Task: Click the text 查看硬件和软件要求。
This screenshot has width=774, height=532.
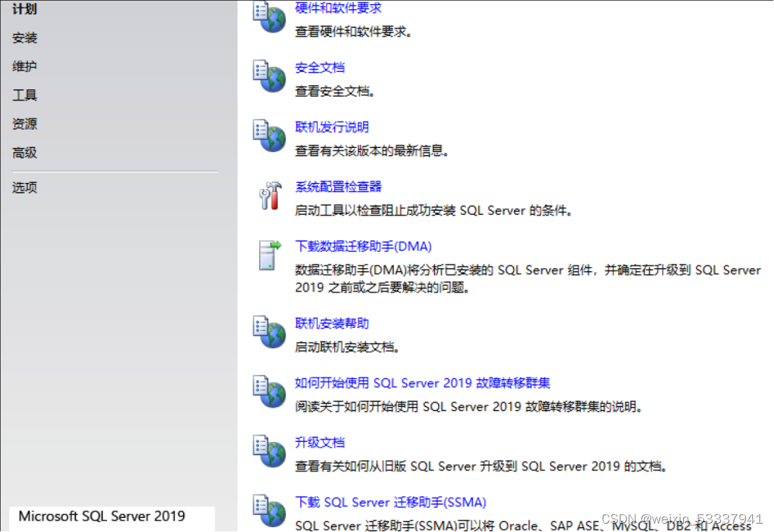Action: click(353, 32)
